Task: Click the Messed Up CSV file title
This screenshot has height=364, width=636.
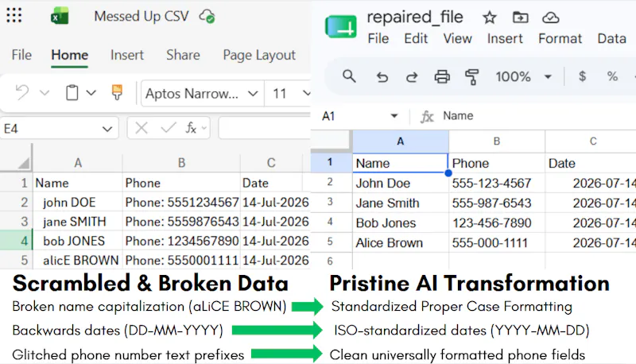Action: point(142,16)
